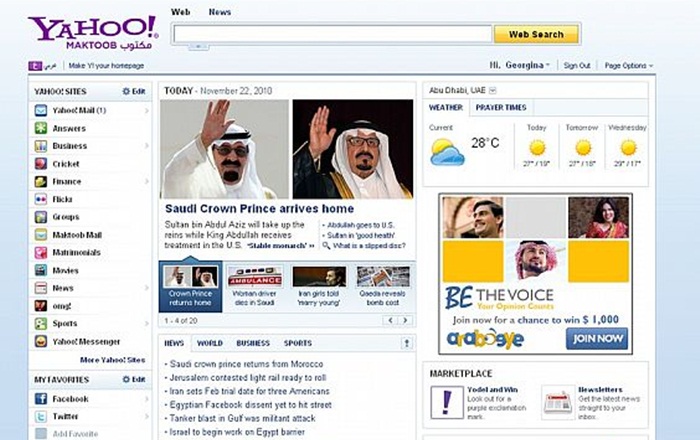Click the Flickr dots icon

(x=41, y=199)
